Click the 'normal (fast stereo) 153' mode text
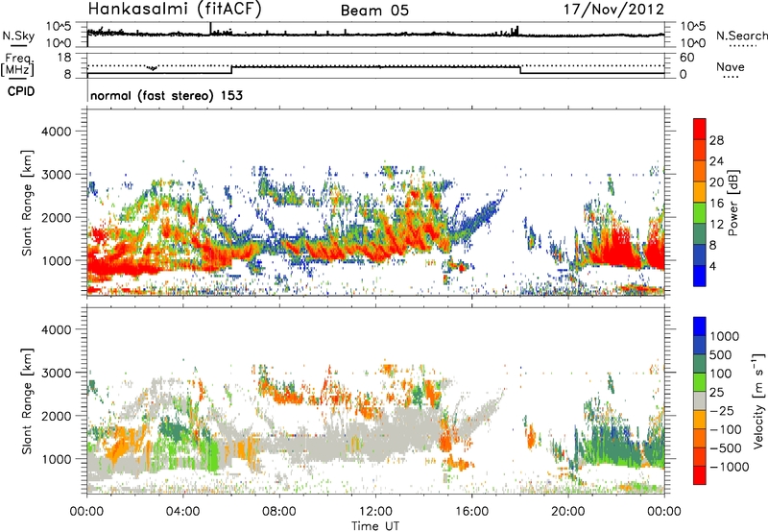The height and width of the screenshot is (532, 768). pos(166,95)
